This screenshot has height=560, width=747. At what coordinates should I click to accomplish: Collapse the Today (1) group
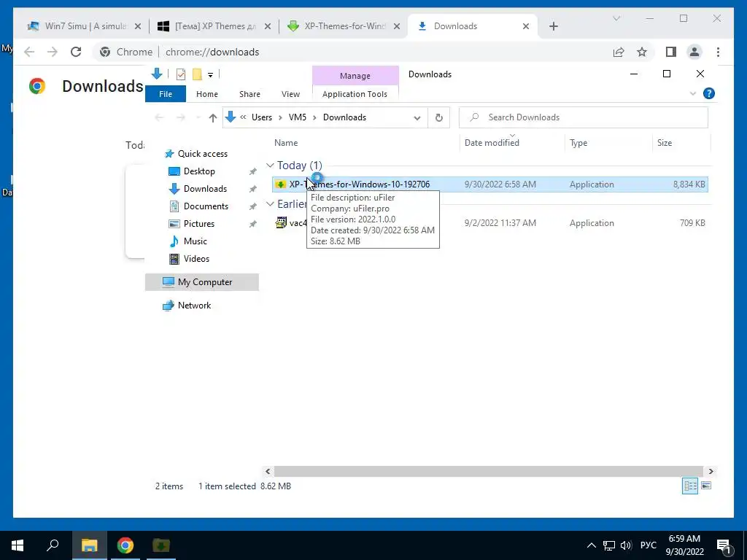[270, 166]
